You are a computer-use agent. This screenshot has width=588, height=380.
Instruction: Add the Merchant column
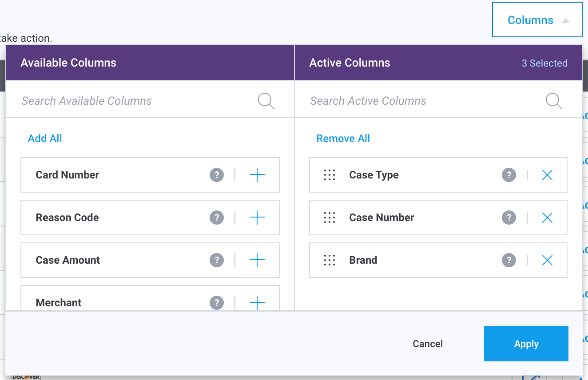click(257, 302)
